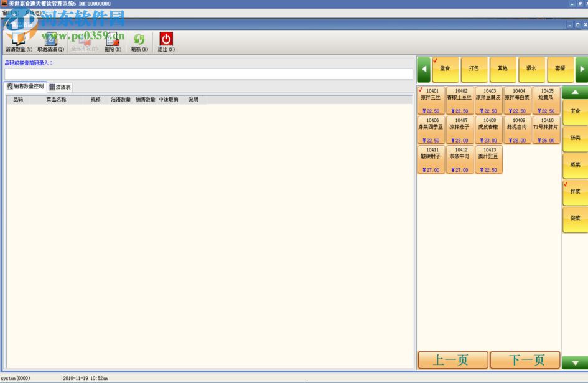Choose the checked 拌菜 dish category
Viewport: 588px width, 383px height.
pos(576,192)
